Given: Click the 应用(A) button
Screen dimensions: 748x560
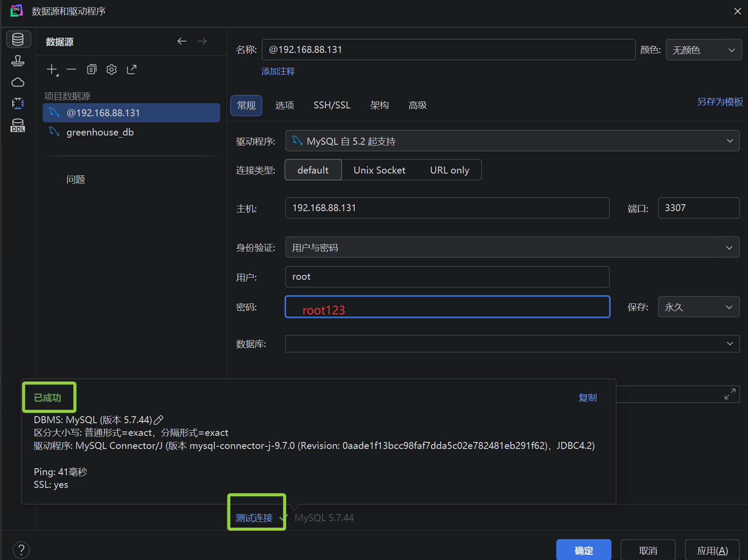Looking at the screenshot, I should (712, 550).
